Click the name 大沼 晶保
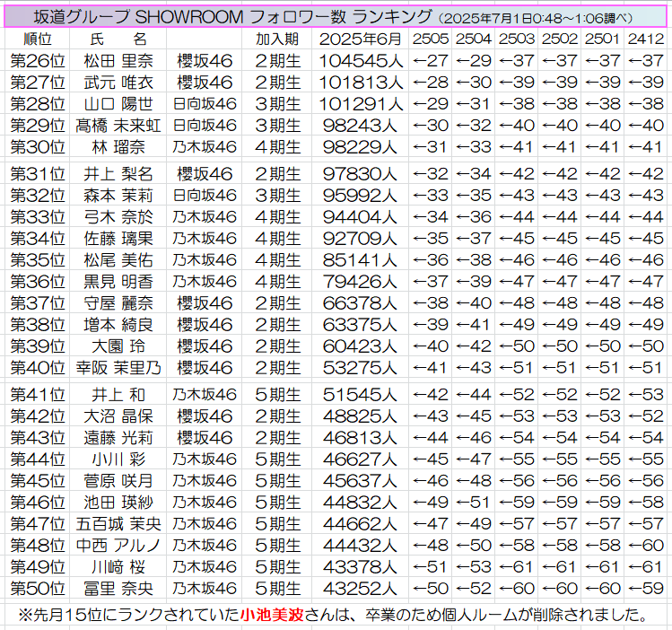 [118, 416]
